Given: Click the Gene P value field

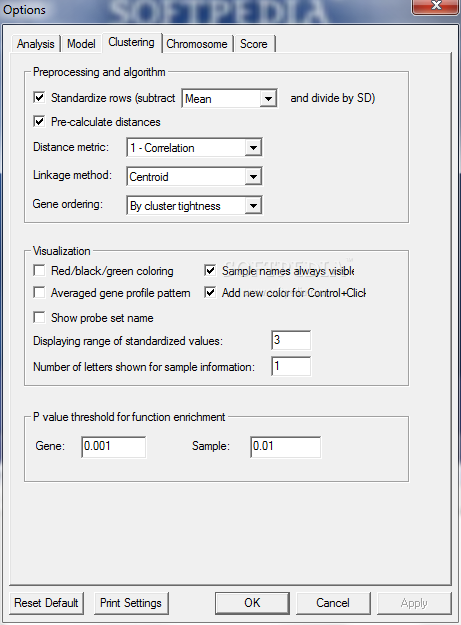Looking at the screenshot, I should point(114,446).
